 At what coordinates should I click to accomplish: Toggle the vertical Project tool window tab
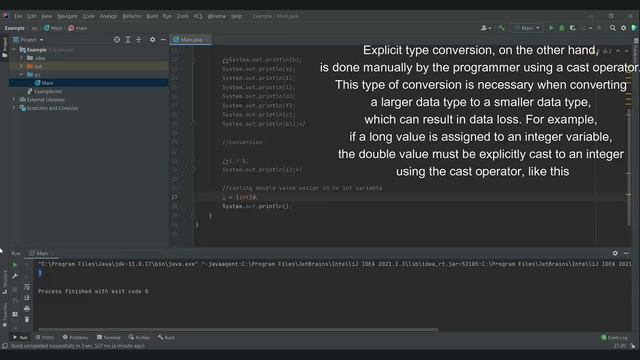4,47
